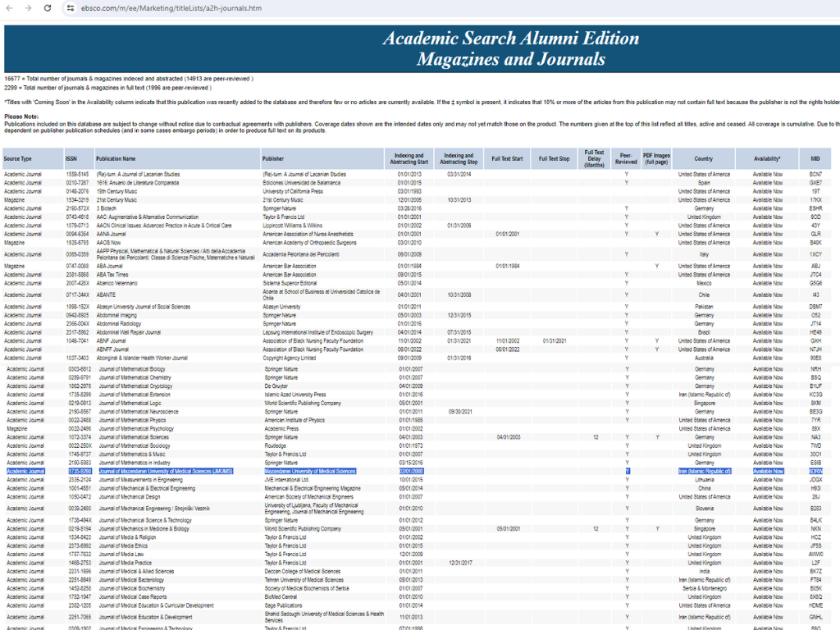The width and height of the screenshot is (840, 630).
Task: Click 'Journal of Media Practice' entry
Action: pos(125,563)
